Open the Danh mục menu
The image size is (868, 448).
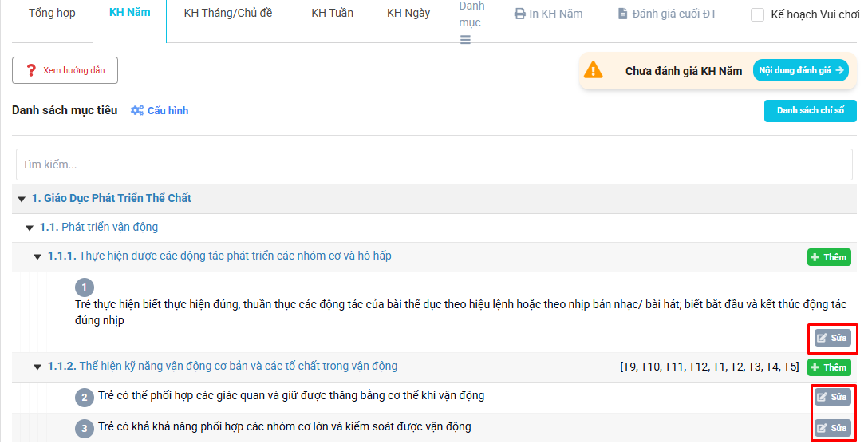(471, 14)
